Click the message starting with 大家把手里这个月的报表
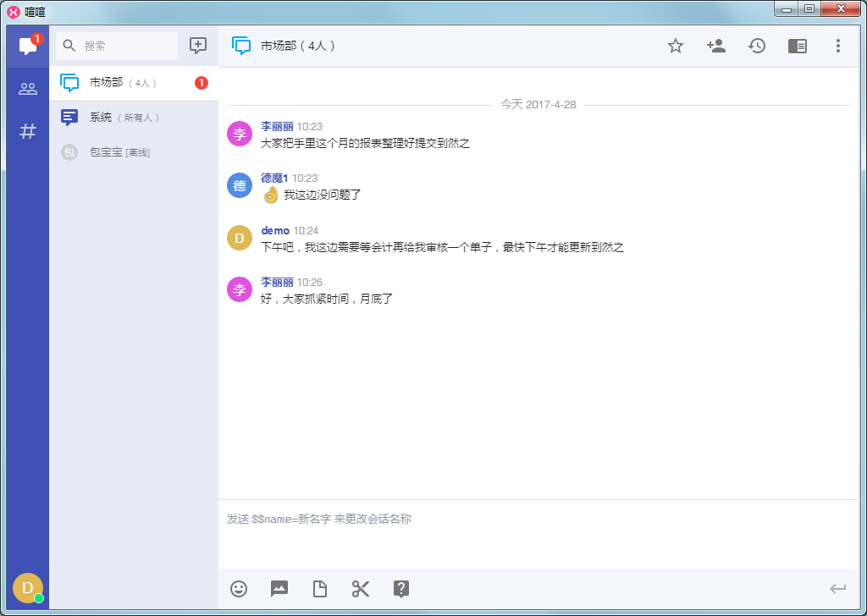The width and height of the screenshot is (867, 616). tap(365, 143)
